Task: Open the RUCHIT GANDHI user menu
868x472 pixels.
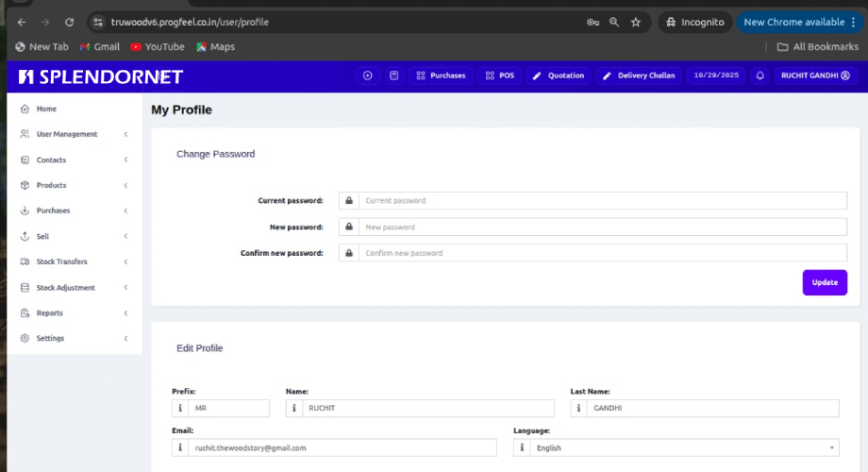Action: point(815,76)
